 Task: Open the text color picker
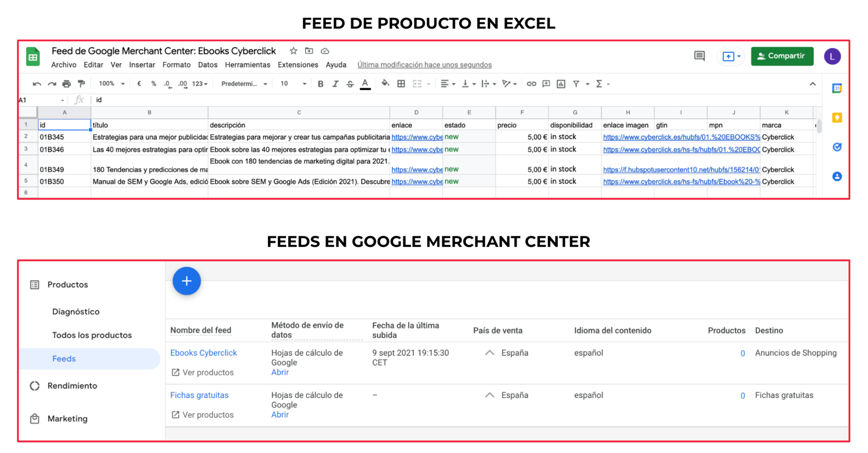coord(365,84)
